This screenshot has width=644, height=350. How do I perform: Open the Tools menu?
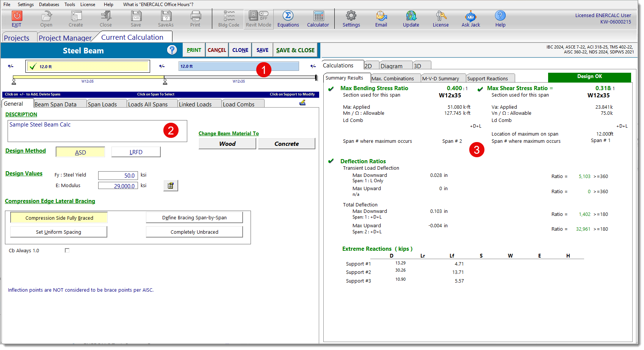tap(70, 5)
